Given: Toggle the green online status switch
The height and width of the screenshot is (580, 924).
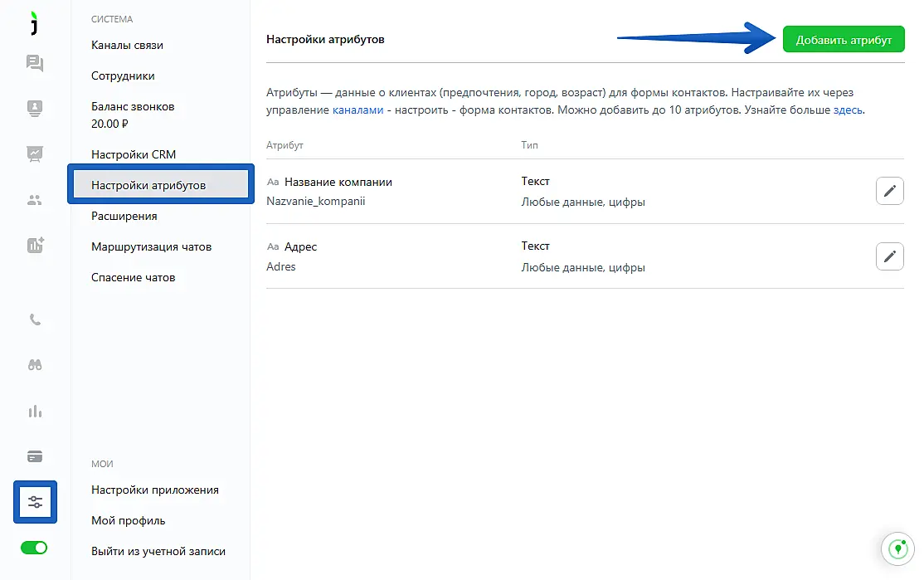Looking at the screenshot, I should pyautogui.click(x=35, y=548).
